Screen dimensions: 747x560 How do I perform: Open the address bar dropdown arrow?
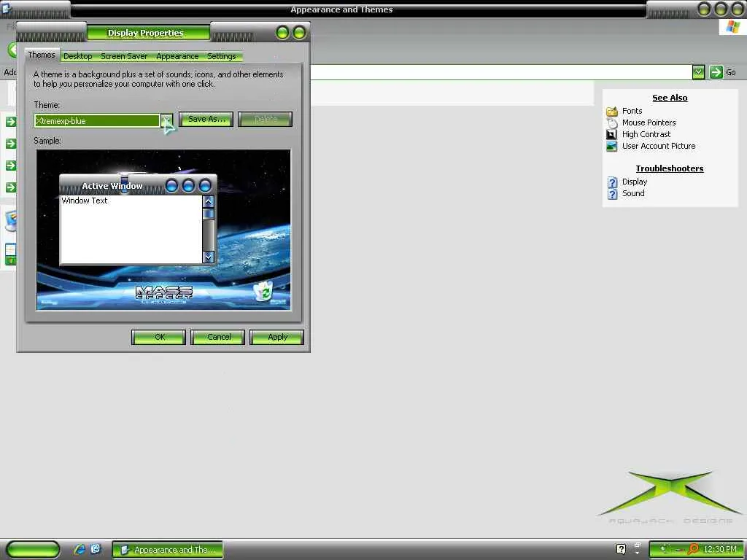[698, 72]
